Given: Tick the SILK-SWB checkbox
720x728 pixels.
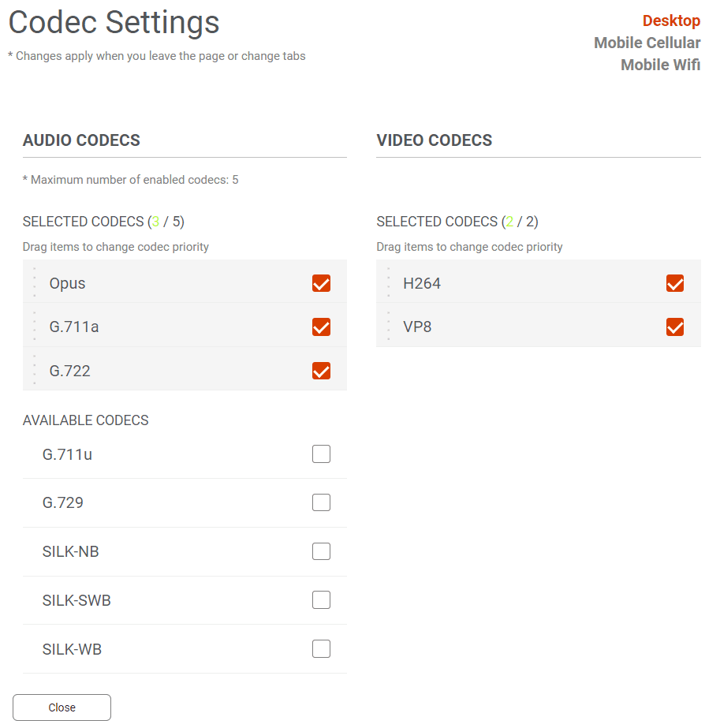Looking at the screenshot, I should (321, 600).
